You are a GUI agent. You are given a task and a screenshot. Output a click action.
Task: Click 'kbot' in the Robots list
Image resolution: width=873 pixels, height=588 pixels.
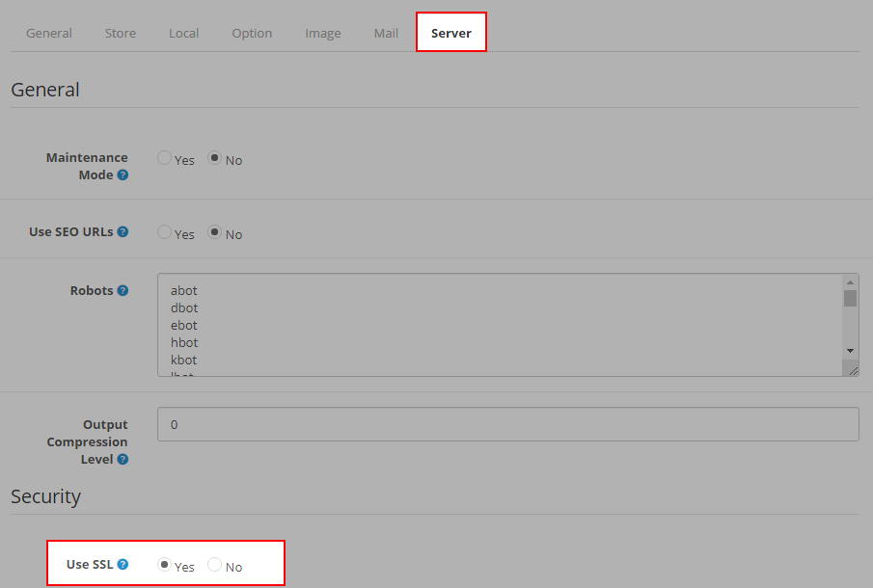click(x=183, y=360)
